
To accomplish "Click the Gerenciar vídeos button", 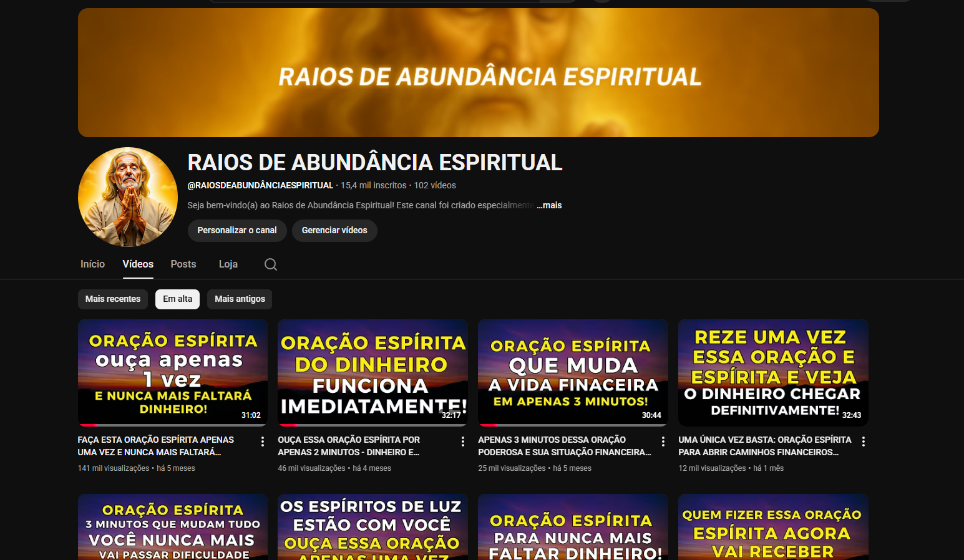I will (334, 231).
